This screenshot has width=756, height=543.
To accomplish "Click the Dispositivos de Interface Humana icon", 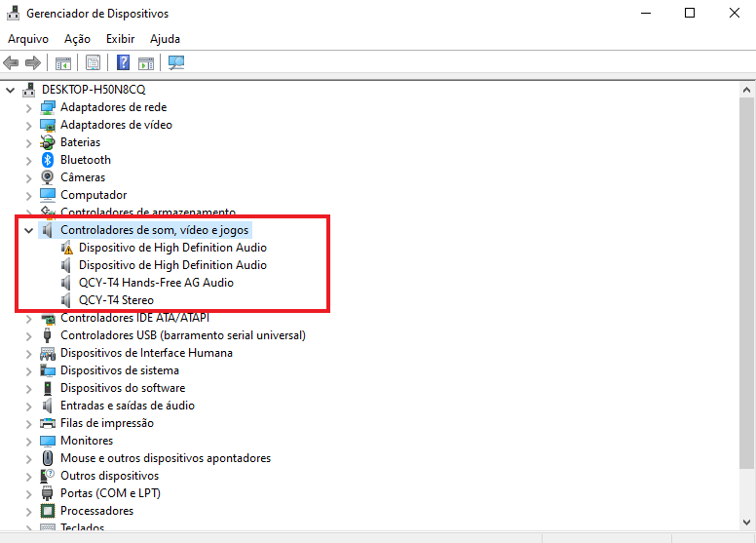I will [48, 353].
